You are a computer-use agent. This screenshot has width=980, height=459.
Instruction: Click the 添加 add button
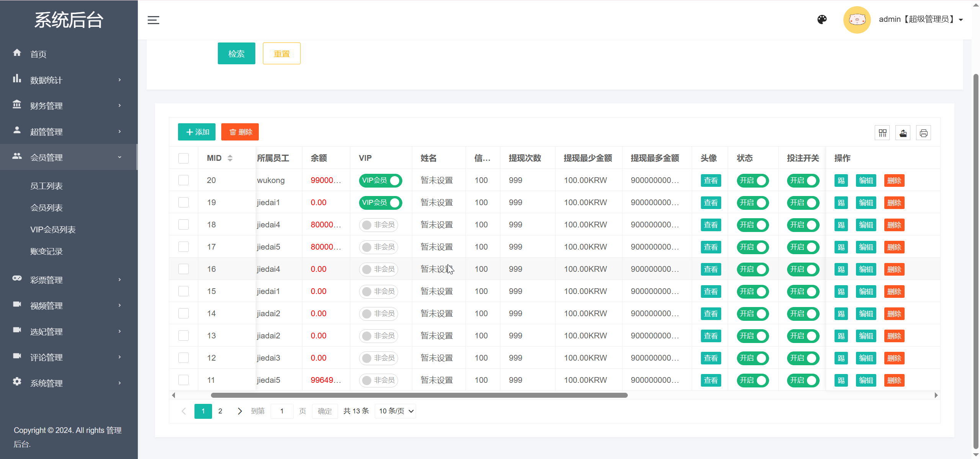coord(196,132)
